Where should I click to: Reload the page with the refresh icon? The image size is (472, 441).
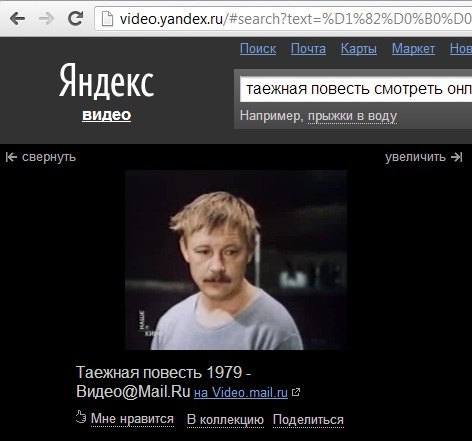point(76,18)
